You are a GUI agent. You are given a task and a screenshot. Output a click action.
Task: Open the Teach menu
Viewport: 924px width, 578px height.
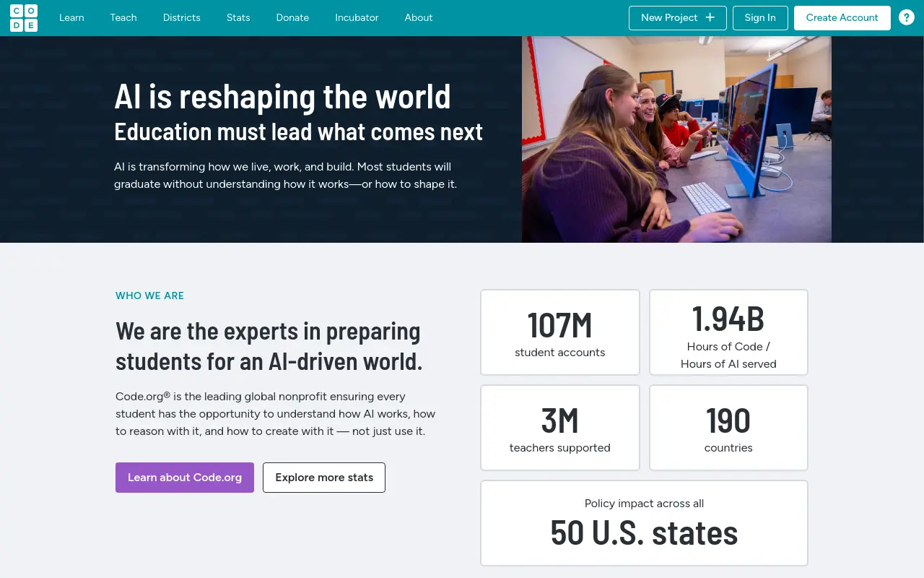(x=123, y=17)
